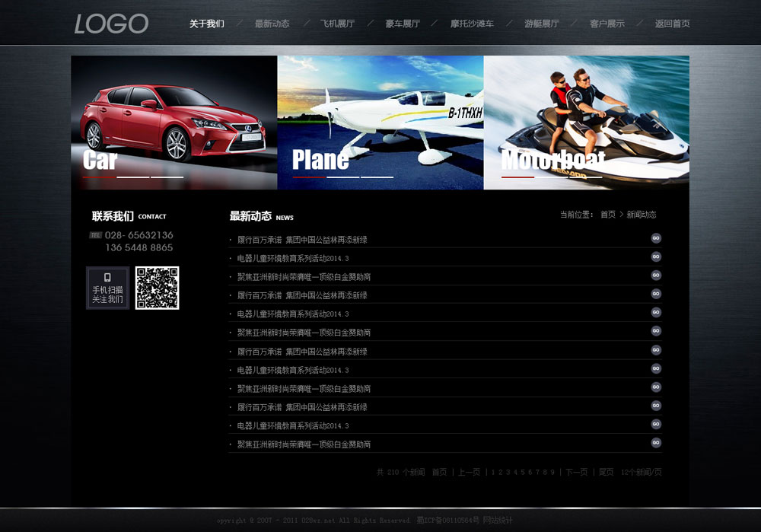
Task: Open the 关于我们 menu item
Action: coord(206,24)
